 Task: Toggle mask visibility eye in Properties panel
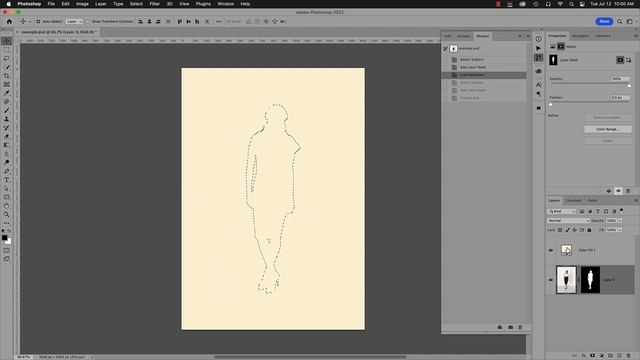tap(618, 191)
